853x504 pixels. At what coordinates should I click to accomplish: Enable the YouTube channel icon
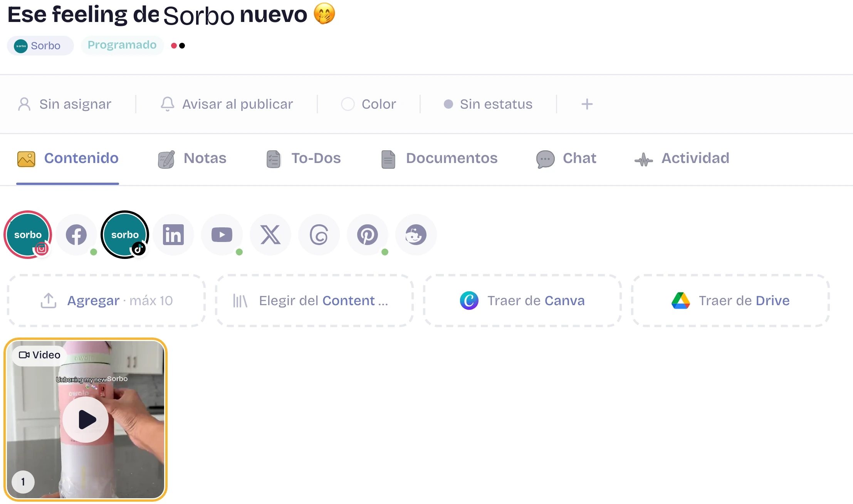click(222, 235)
